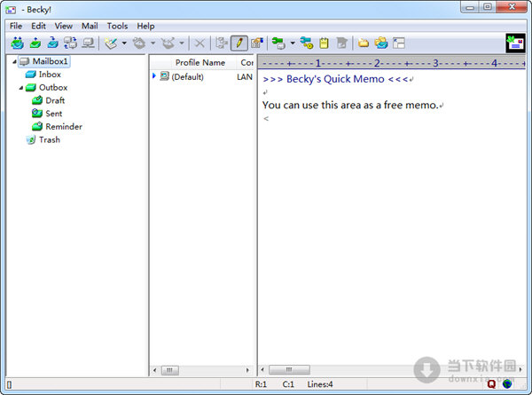This screenshot has width=532, height=395.
Task: Open the reply dropdown arrow
Action: [153, 43]
